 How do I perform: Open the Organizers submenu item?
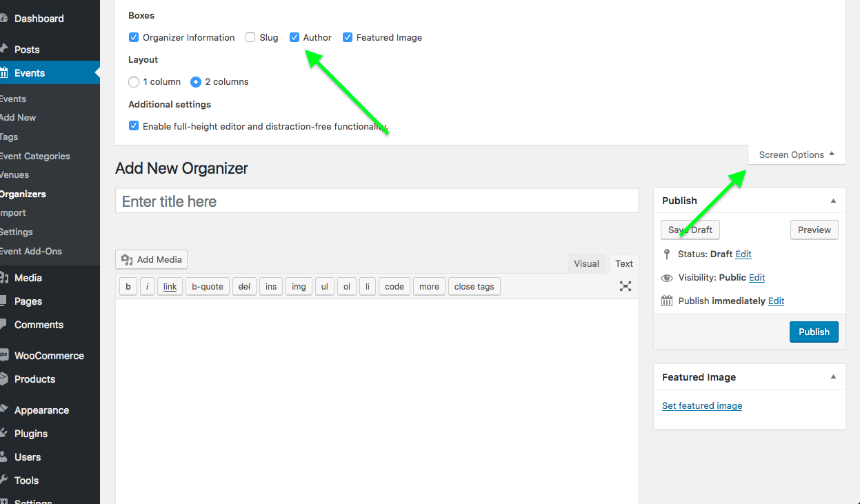[23, 194]
